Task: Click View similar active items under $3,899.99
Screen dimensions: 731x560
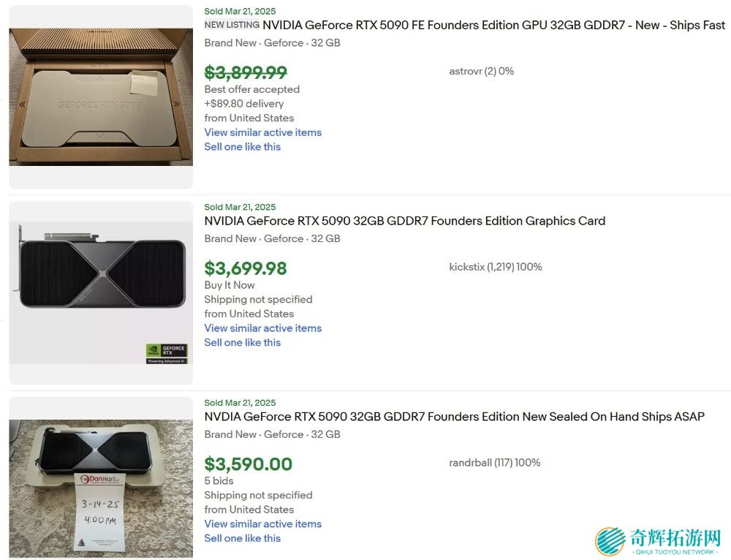Action: (262, 132)
